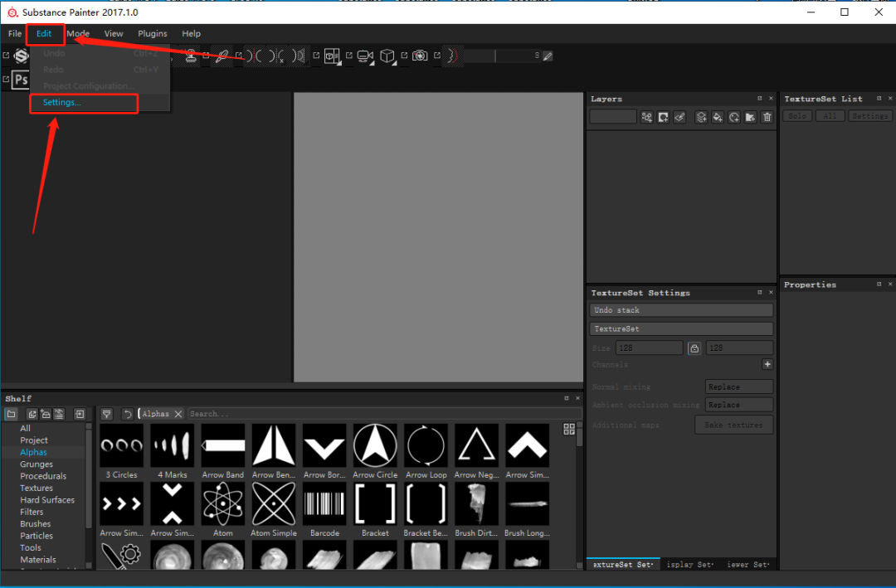
Task: Click add effect icon in Layers panel
Action: (647, 117)
